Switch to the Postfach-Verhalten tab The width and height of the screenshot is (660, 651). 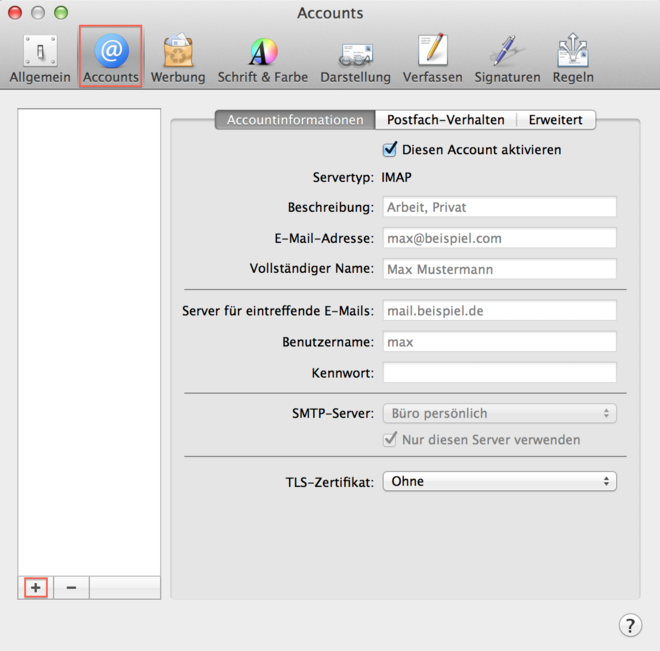pos(446,120)
